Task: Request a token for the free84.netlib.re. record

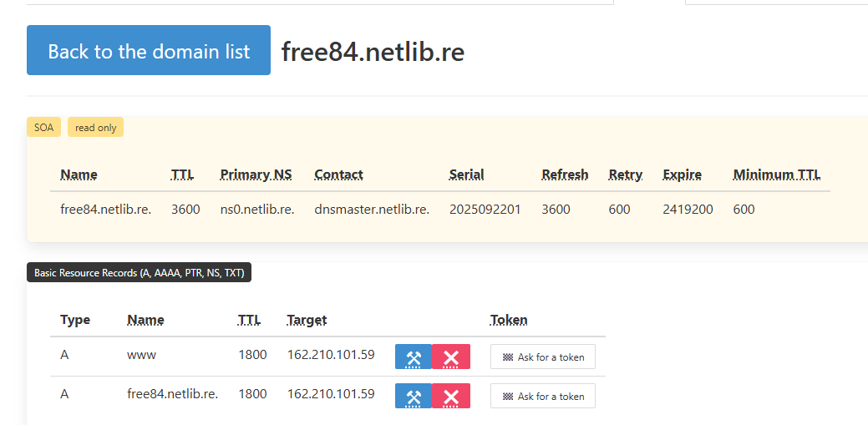Action: coord(542,396)
